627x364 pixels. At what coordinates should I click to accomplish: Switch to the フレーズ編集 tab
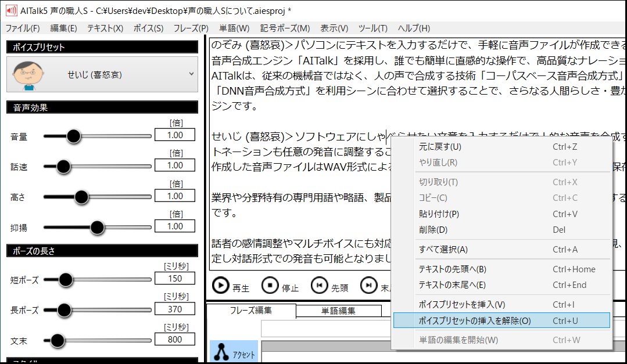pos(250,311)
